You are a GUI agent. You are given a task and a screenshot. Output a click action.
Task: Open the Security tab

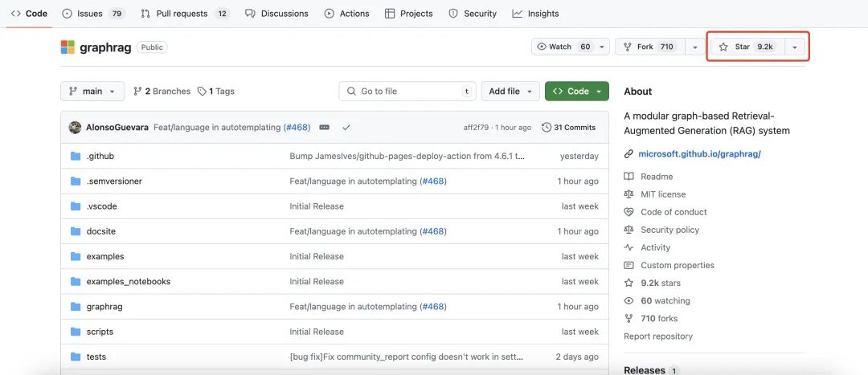point(473,14)
